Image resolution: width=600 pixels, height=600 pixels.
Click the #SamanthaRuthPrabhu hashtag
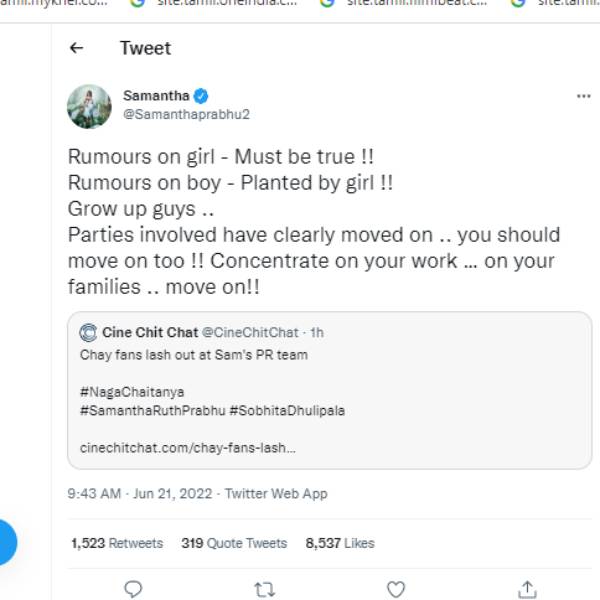coord(143,410)
